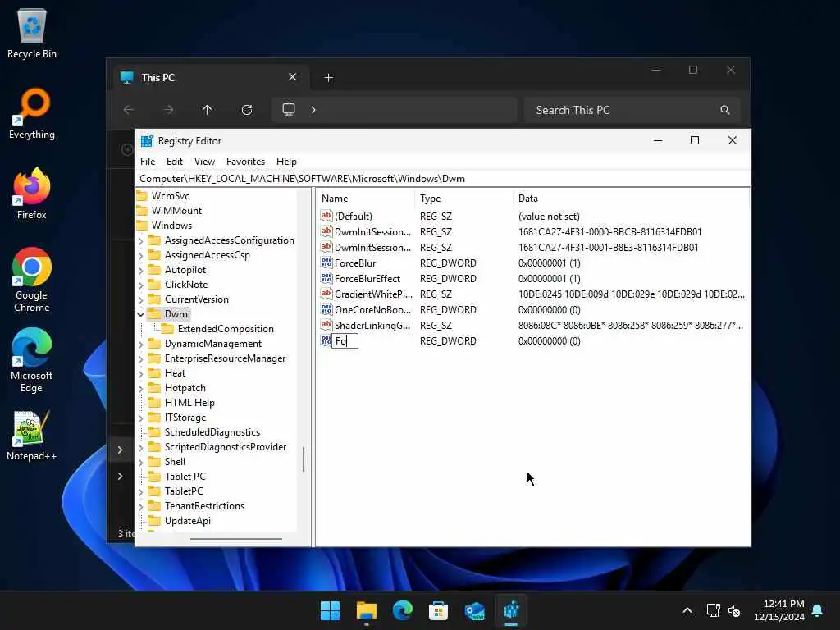Viewport: 840px width, 630px height.
Task: Select the This PC tab in explorer
Action: (209, 78)
